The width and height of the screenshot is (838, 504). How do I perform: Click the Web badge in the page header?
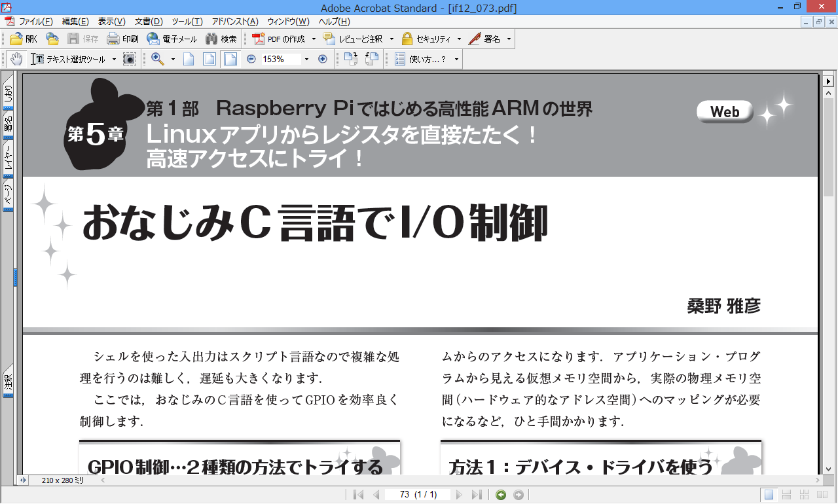tap(725, 112)
